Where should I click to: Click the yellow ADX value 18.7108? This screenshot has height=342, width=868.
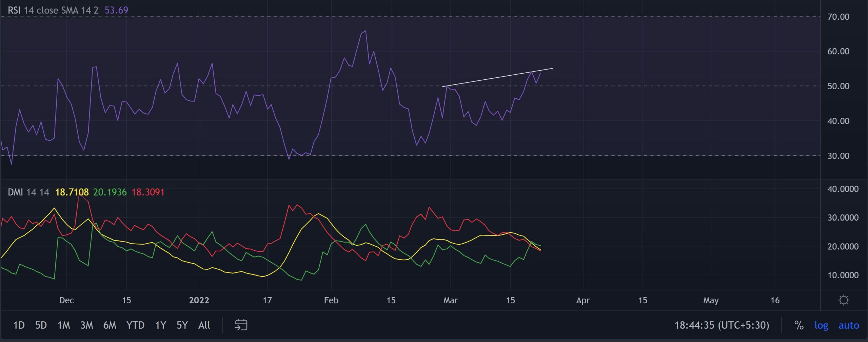(72, 192)
